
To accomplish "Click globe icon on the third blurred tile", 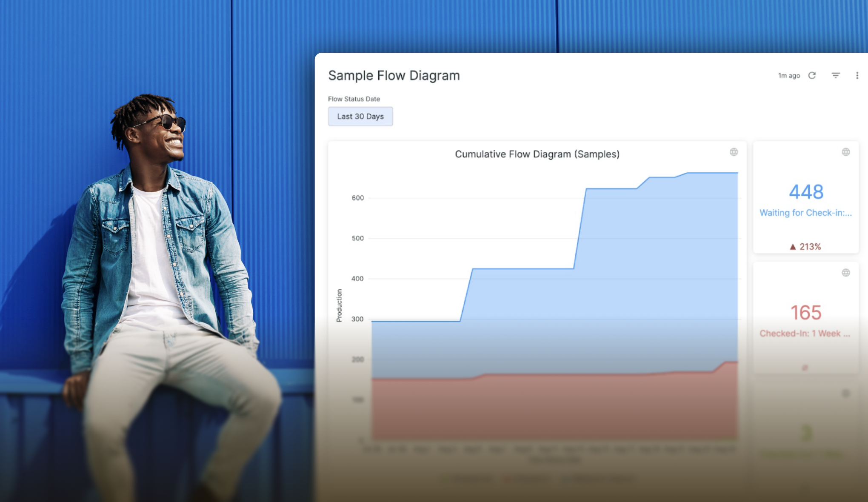I will pyautogui.click(x=845, y=394).
